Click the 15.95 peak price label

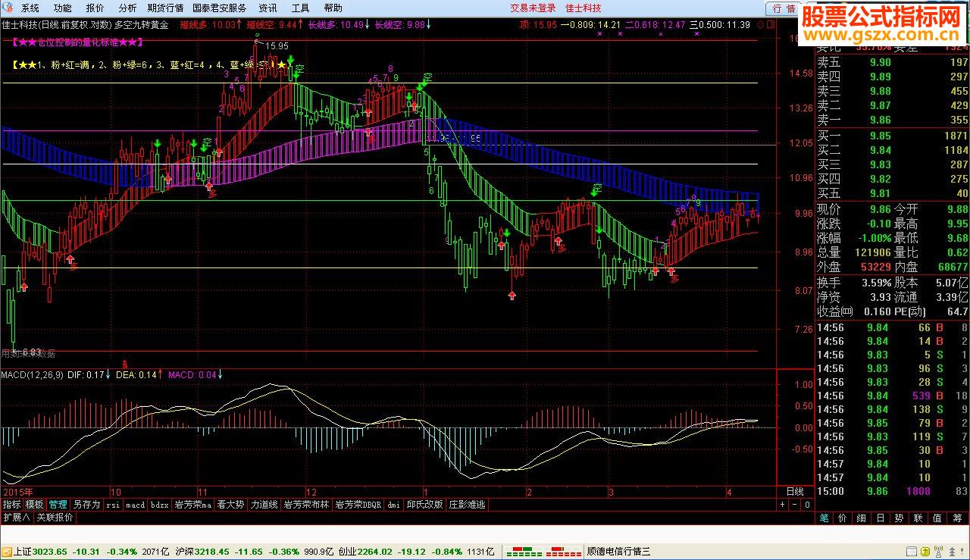point(277,46)
